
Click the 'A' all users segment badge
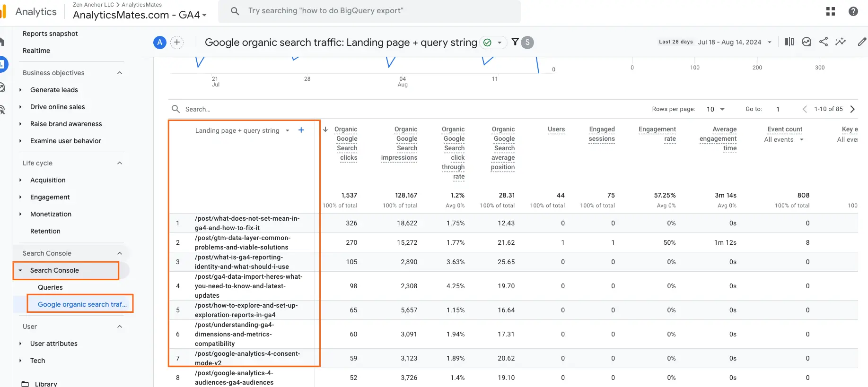160,43
